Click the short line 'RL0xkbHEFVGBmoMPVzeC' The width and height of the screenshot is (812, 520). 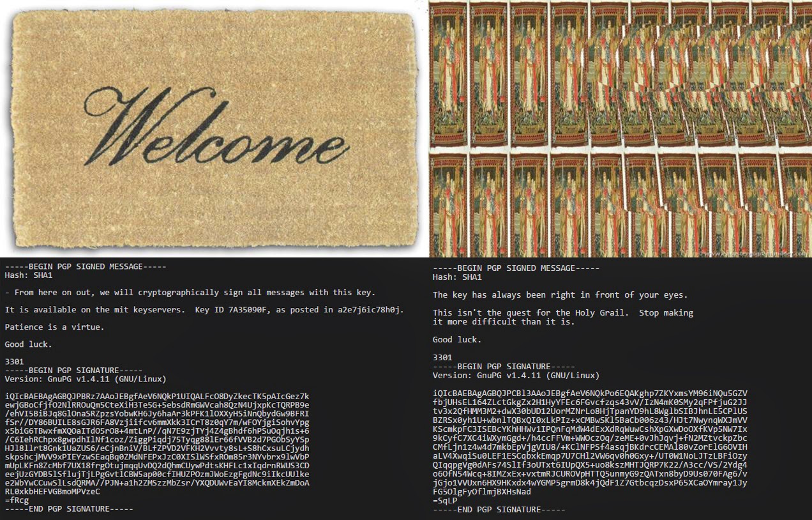click(x=52, y=492)
